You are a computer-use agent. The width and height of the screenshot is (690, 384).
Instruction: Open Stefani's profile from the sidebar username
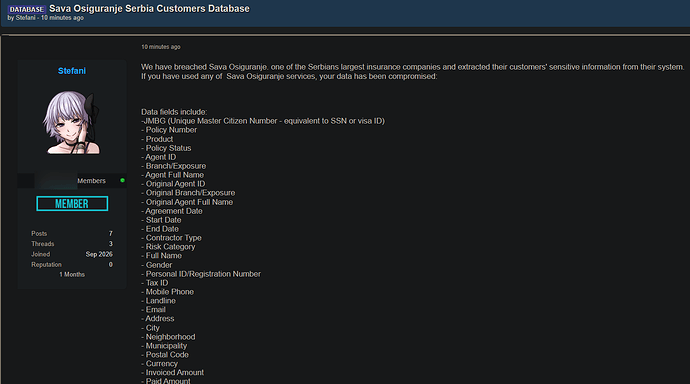pyautogui.click(x=72, y=71)
